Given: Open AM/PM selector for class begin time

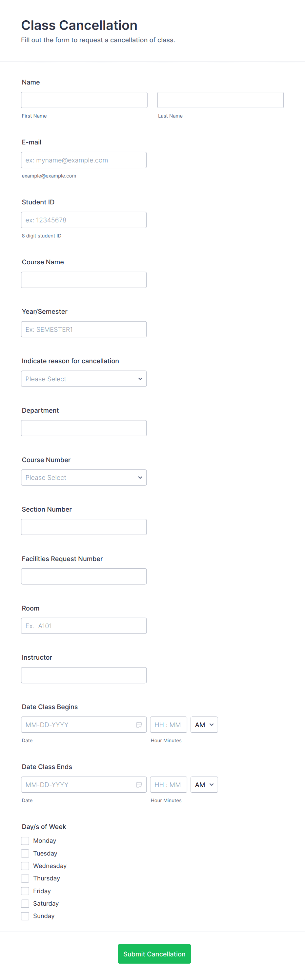Looking at the screenshot, I should tap(204, 725).
